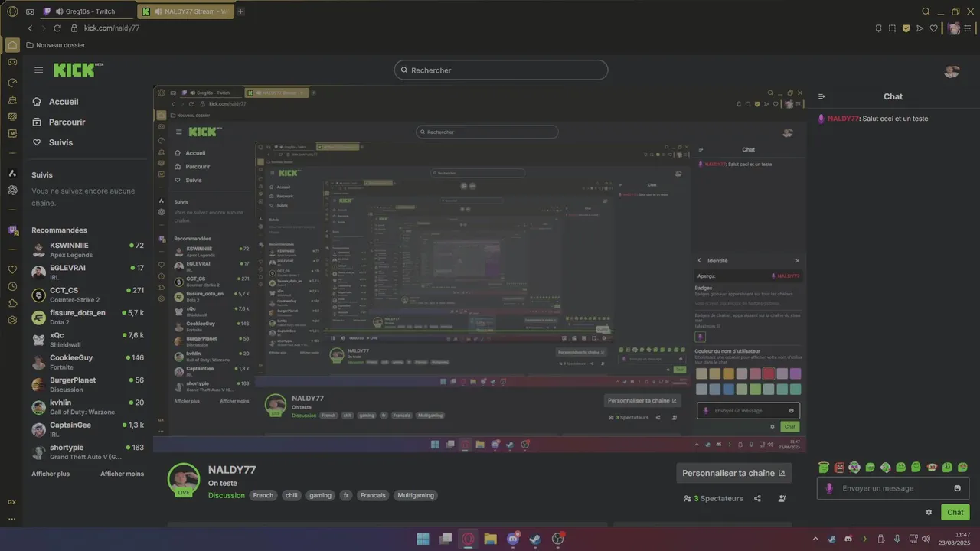This screenshot has width=980, height=551.
Task: Open Aria AI in the sidebar
Action: point(12,174)
